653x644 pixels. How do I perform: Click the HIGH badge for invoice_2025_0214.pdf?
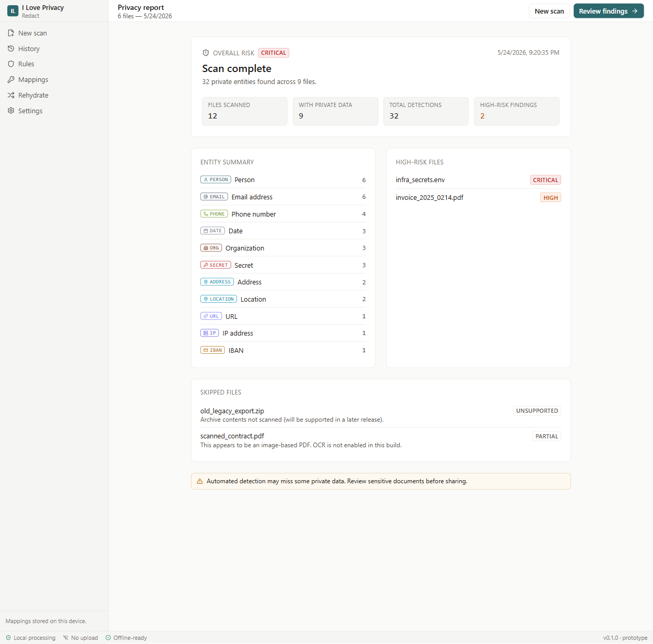click(551, 198)
